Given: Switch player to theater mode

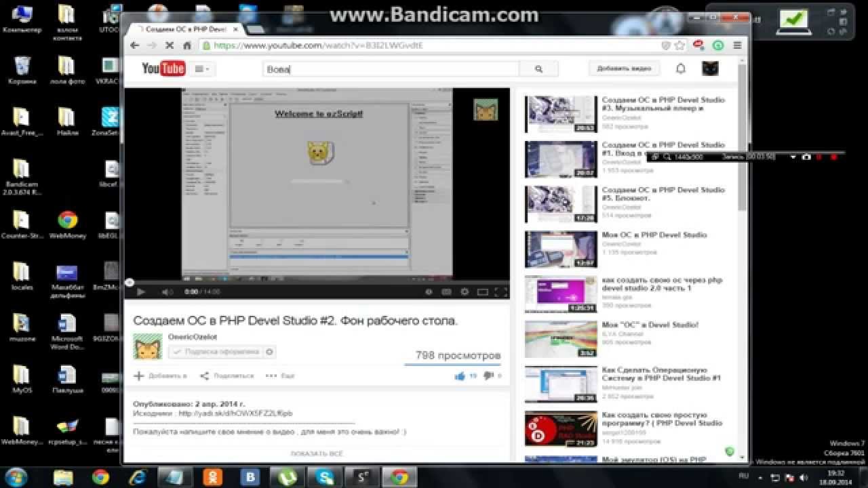Looking at the screenshot, I should click(483, 292).
